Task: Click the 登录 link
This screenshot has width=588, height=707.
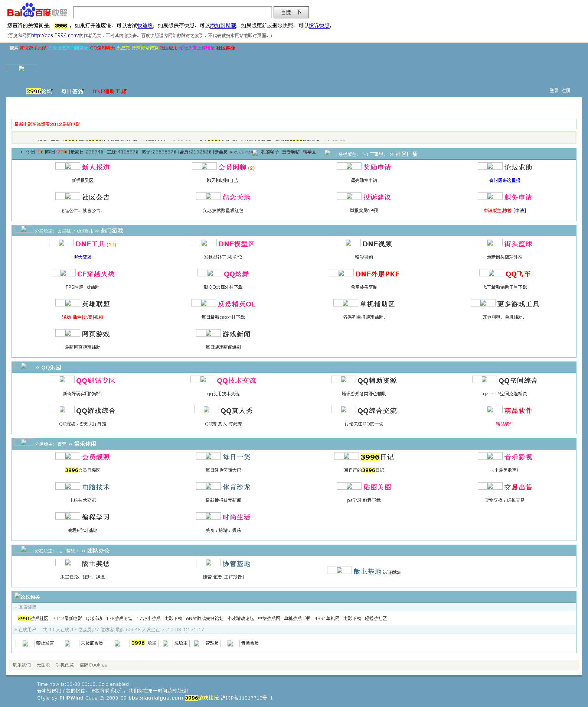Action: [x=553, y=91]
